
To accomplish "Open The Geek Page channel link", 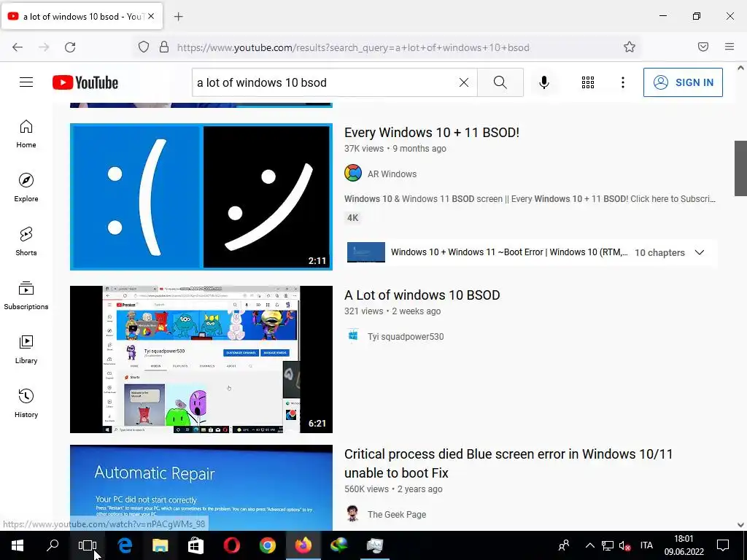I will pyautogui.click(x=397, y=515).
